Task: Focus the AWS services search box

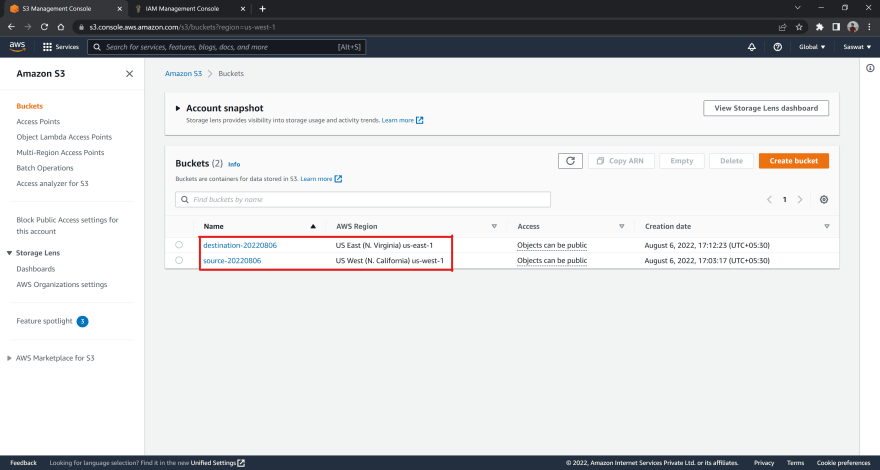Action: pos(227,47)
